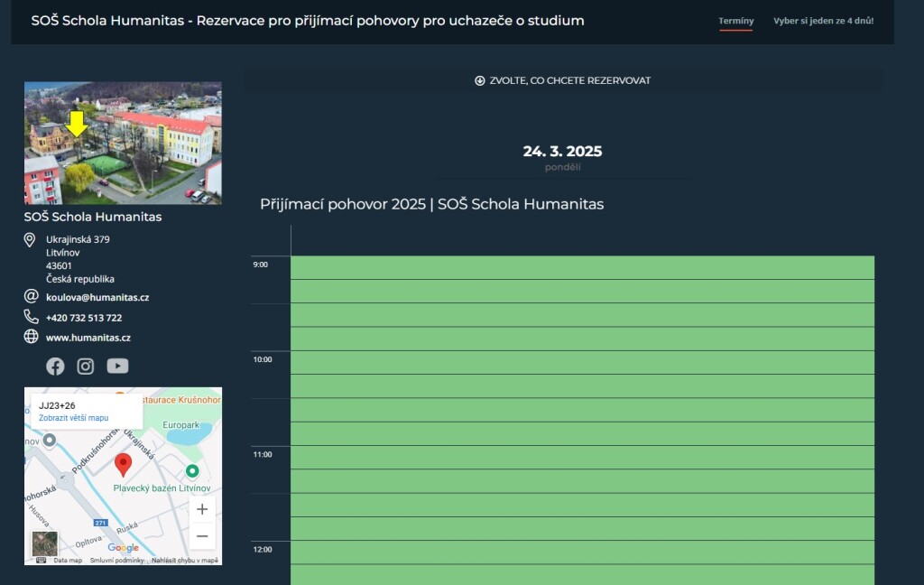This screenshot has width=924, height=585.
Task: Open the school's YouTube channel icon
Action: (x=117, y=366)
